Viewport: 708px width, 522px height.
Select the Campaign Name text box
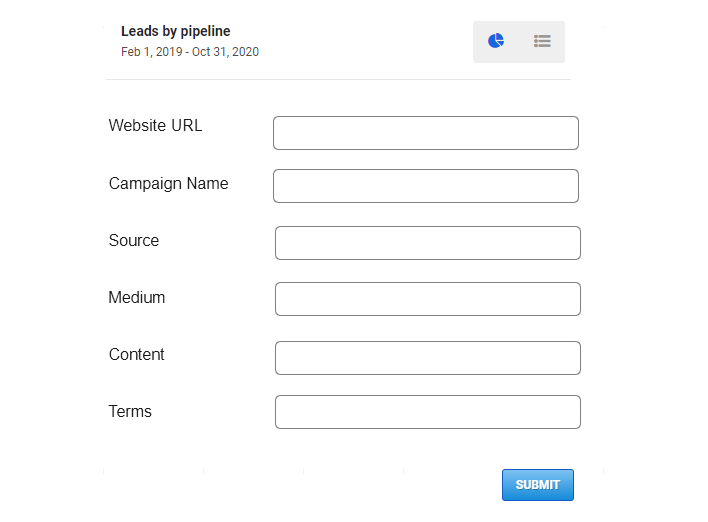(x=426, y=186)
